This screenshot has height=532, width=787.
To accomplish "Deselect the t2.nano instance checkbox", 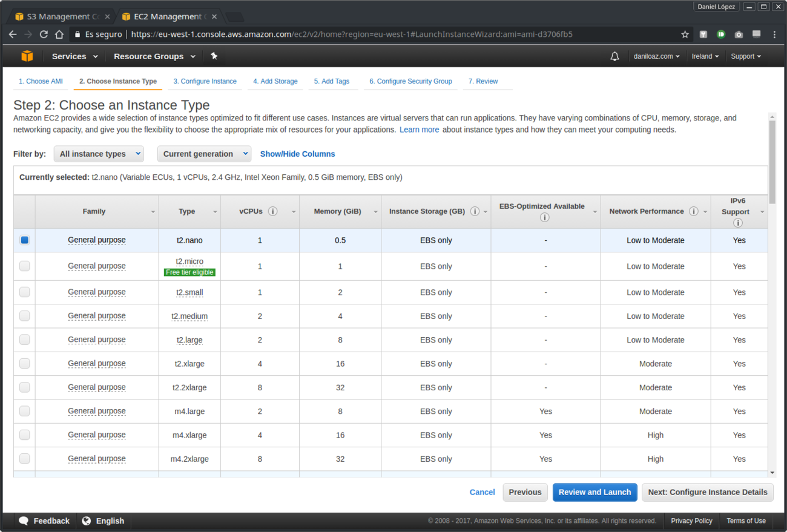I will pyautogui.click(x=24, y=240).
